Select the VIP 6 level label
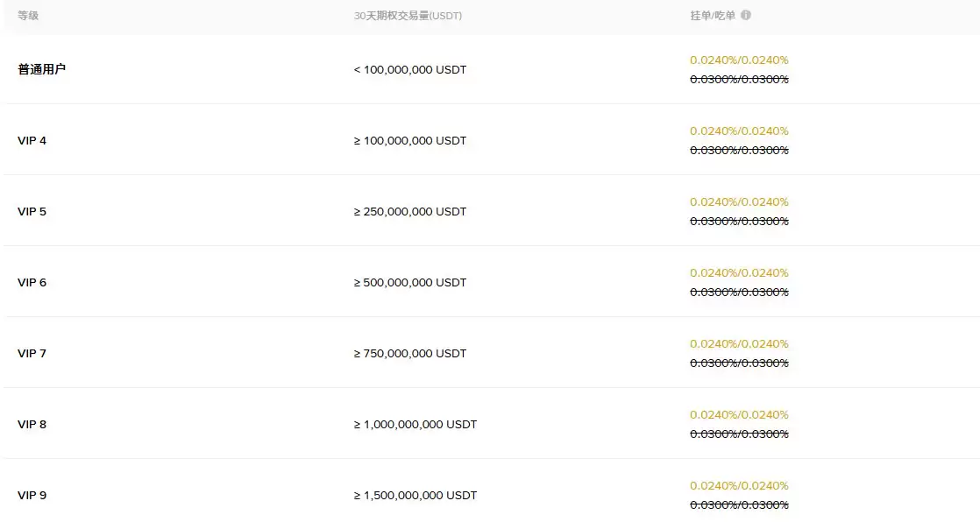 (x=32, y=282)
